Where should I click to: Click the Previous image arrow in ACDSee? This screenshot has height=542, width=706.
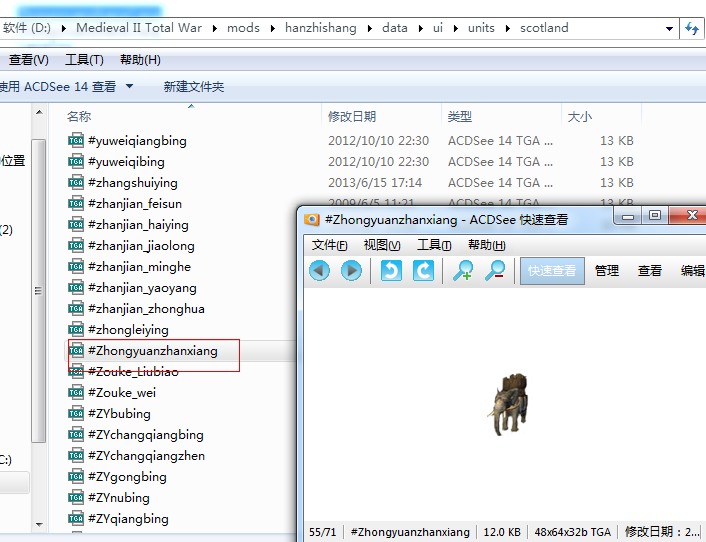pyautogui.click(x=320, y=271)
